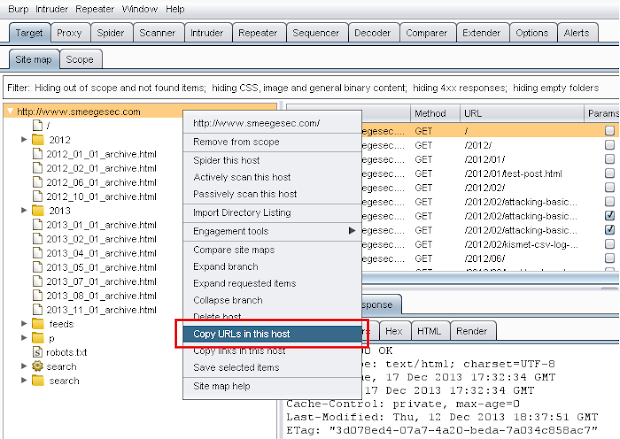Expand the 2012 folder arrow

coord(24,140)
